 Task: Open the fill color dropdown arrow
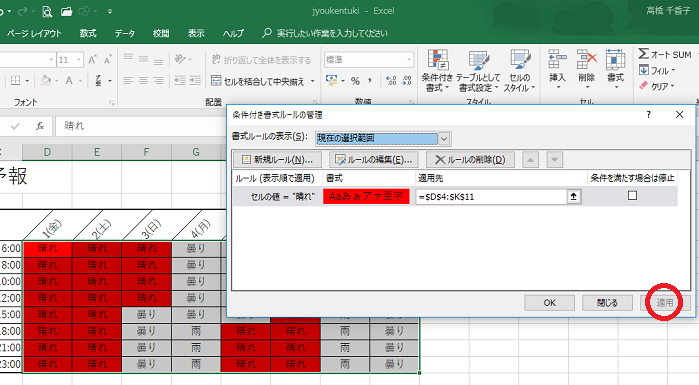56,81
